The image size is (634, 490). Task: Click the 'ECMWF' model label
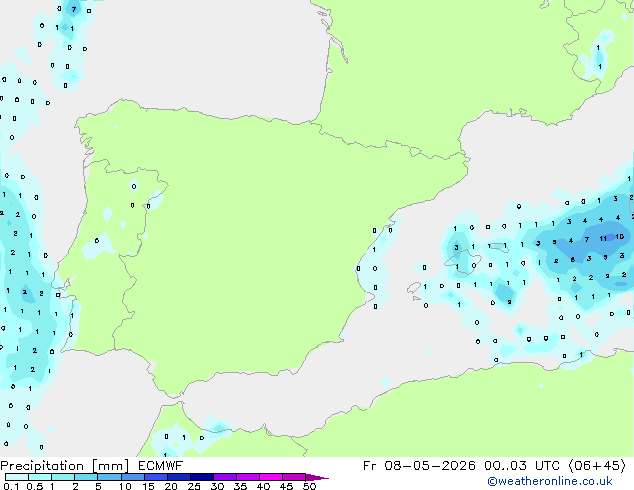(x=161, y=466)
